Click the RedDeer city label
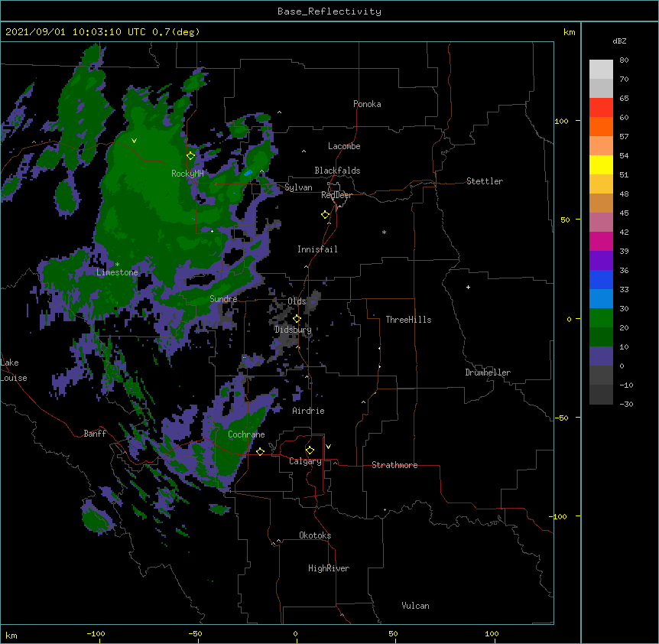 (x=336, y=195)
